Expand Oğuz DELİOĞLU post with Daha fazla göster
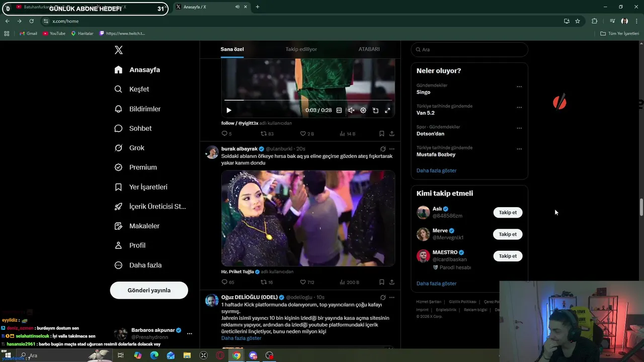The height and width of the screenshot is (362, 644). click(x=241, y=338)
